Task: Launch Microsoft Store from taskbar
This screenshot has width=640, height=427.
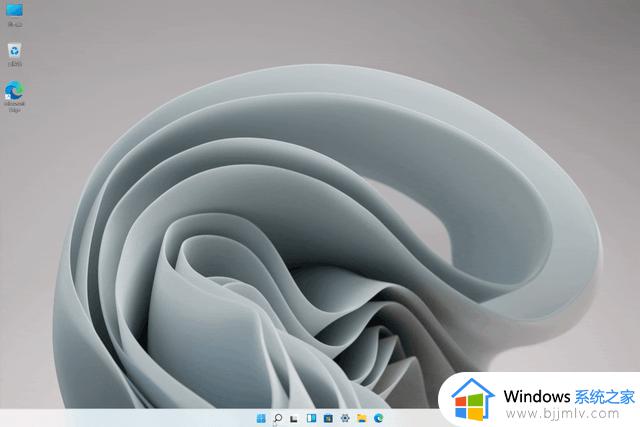Action: coord(328,418)
